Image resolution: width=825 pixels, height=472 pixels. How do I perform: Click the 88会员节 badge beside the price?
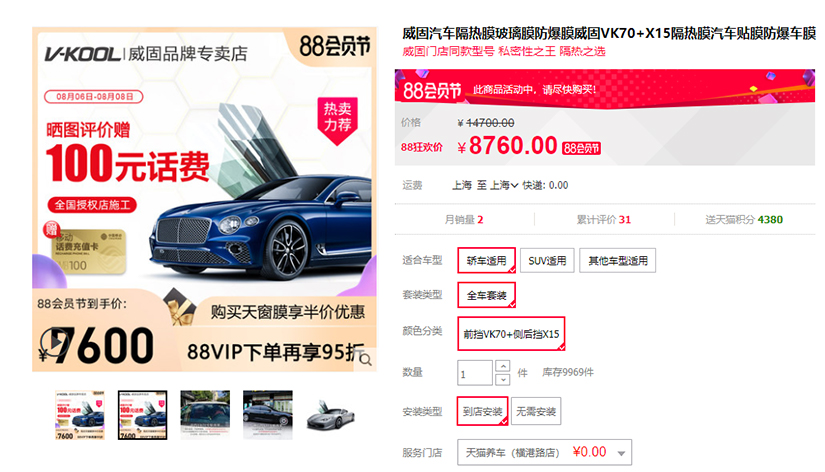click(581, 148)
